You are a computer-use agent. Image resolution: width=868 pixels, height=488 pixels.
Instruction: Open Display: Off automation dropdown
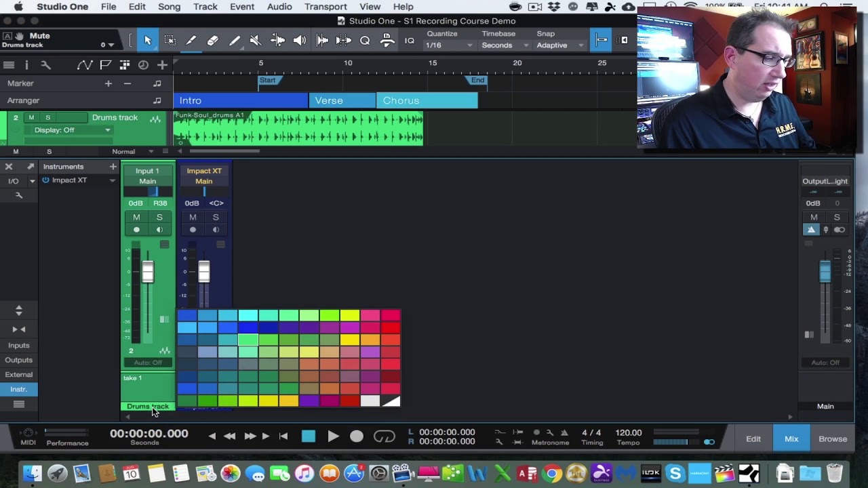coord(71,130)
